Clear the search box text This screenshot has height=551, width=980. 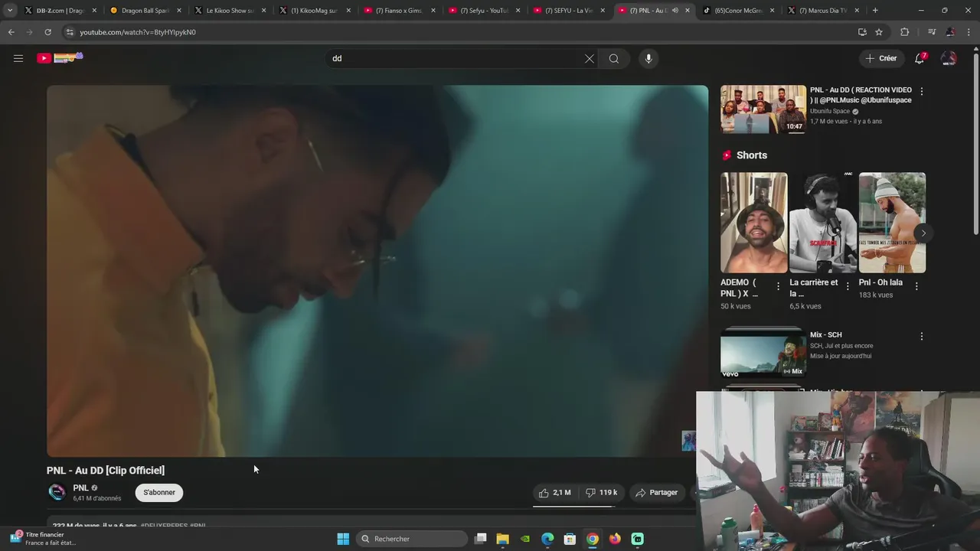tap(589, 58)
